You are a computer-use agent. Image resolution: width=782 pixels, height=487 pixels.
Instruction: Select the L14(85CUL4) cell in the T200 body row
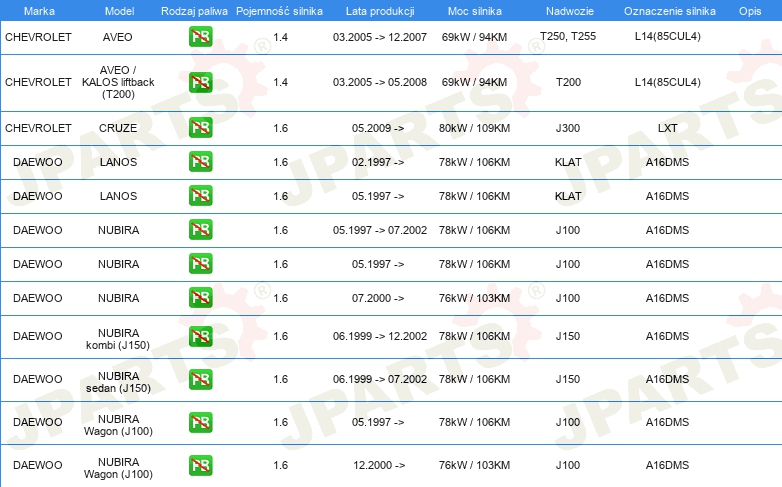coord(667,82)
